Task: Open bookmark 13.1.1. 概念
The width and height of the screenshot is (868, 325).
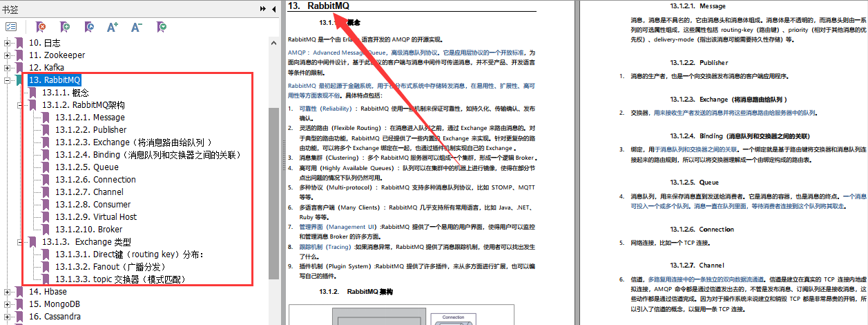Action: point(65,93)
